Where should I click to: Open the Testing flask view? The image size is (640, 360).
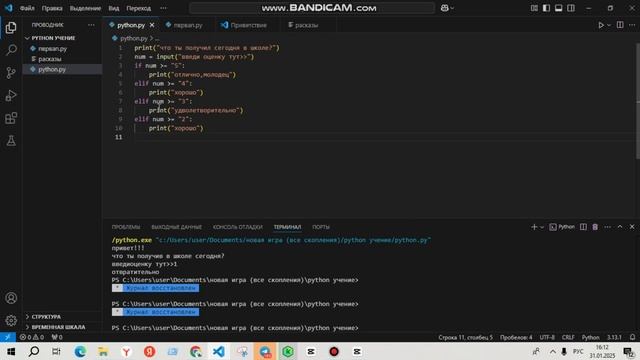point(11,141)
